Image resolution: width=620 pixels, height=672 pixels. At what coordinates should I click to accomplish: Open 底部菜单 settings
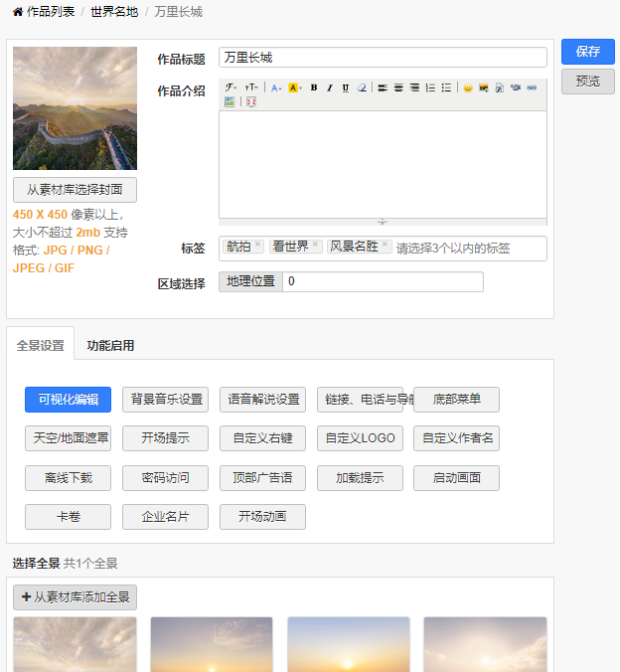coord(456,400)
